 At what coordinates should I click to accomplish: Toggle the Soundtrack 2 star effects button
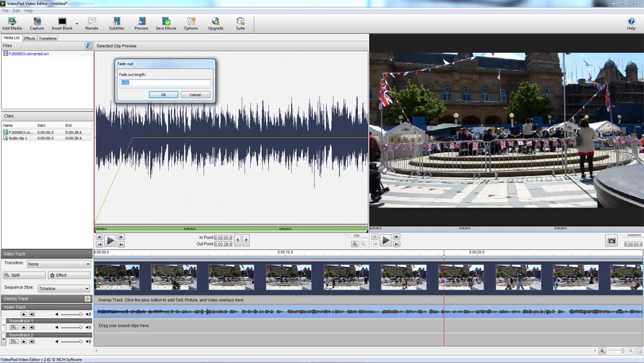pos(23,341)
